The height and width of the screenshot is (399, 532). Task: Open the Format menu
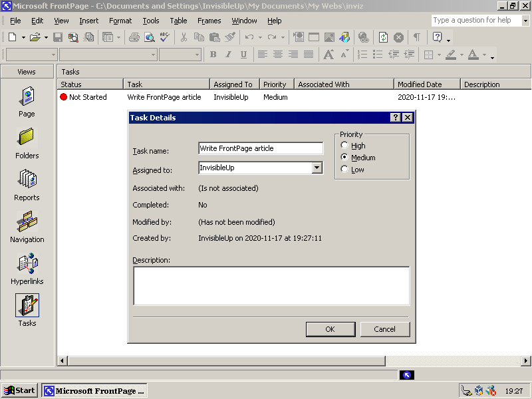coord(120,21)
